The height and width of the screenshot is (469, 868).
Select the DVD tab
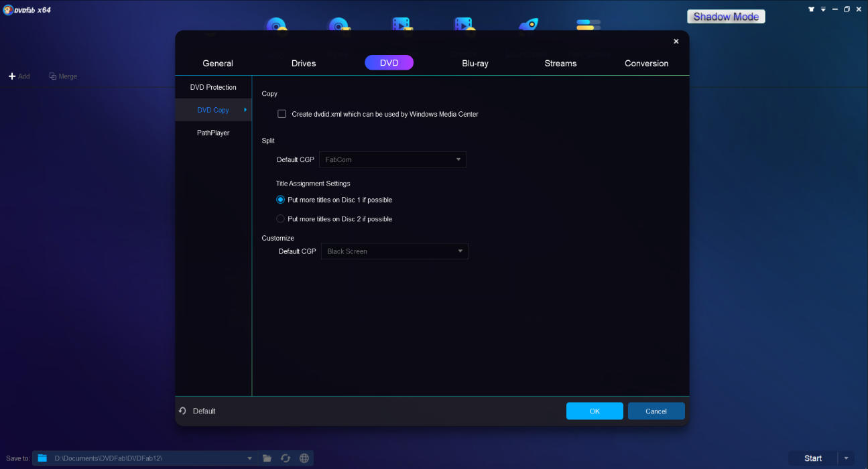(389, 62)
